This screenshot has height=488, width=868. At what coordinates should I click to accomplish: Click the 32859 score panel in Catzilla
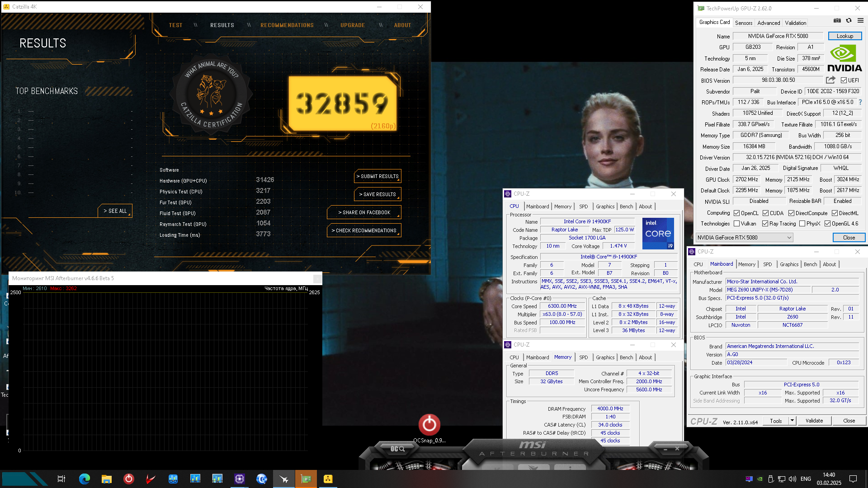click(x=342, y=103)
